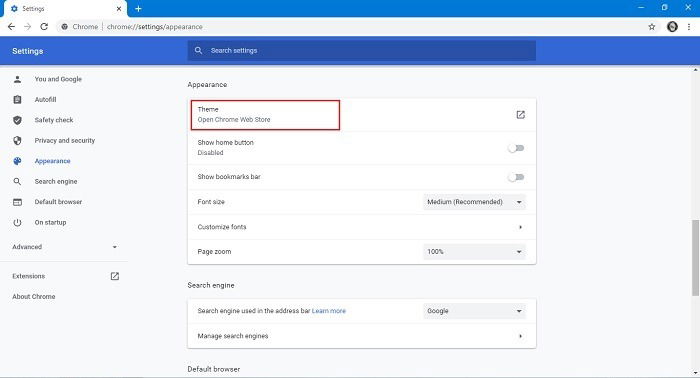Image resolution: width=700 pixels, height=378 pixels.
Task: Click the 'Font size' label
Action: (x=211, y=202)
